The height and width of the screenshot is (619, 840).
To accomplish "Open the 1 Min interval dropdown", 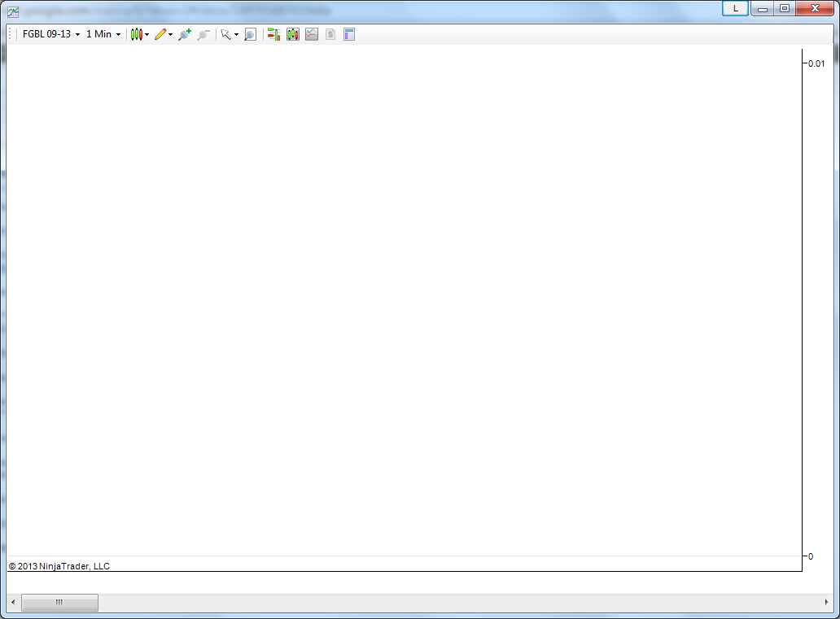I will (x=103, y=34).
